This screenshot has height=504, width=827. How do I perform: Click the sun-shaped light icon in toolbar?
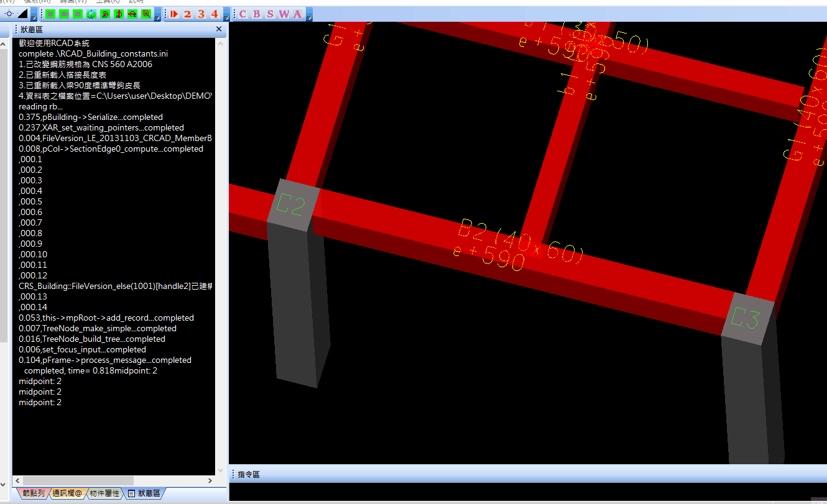[9, 14]
